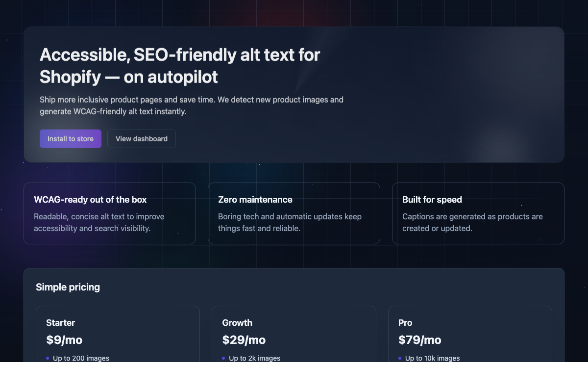This screenshot has width=588, height=368.
Task: Select the readable, concise alt text description
Action: click(99, 222)
